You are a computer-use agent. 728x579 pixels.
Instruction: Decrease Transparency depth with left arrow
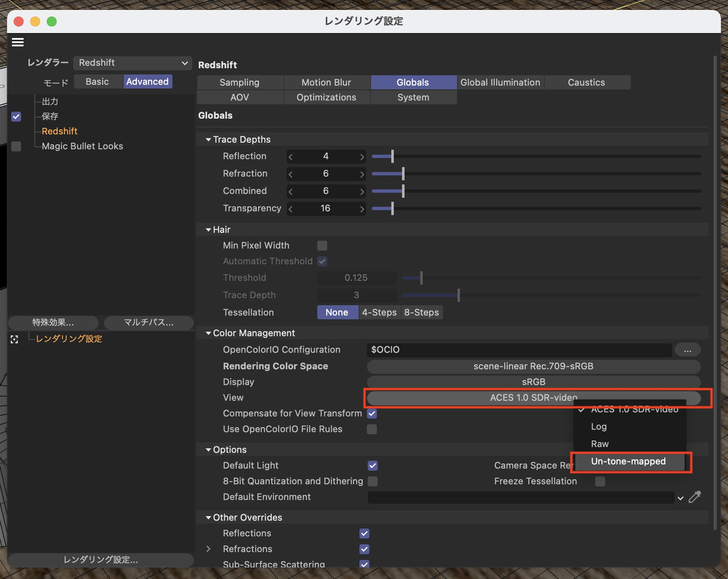pyautogui.click(x=291, y=209)
